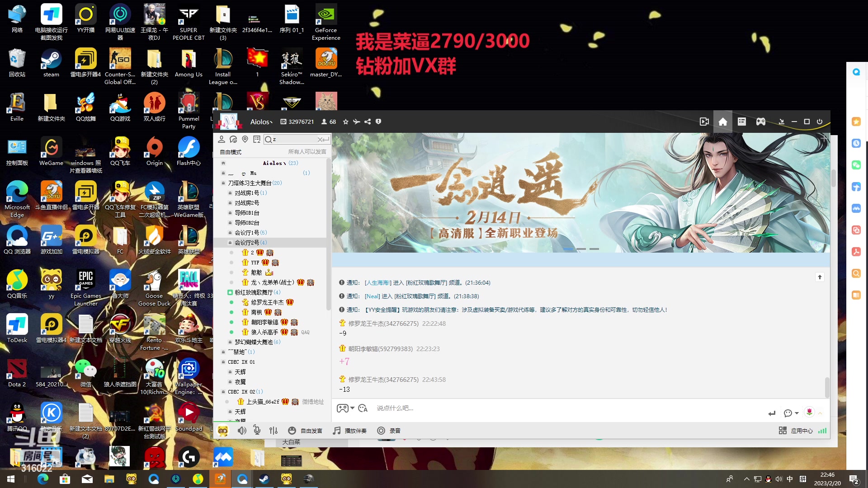This screenshot has width=868, height=488.
Task: Select the 对战房1号 sub-channel
Action: (247, 193)
